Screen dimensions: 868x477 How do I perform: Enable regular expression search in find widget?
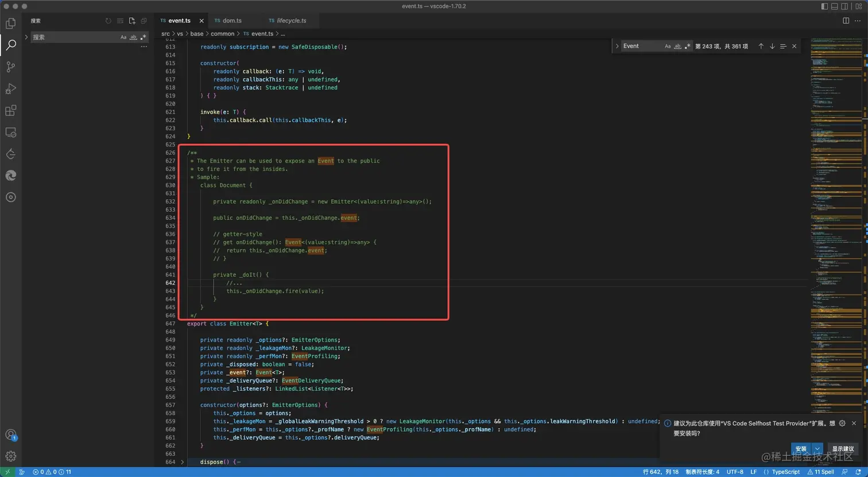tap(688, 46)
